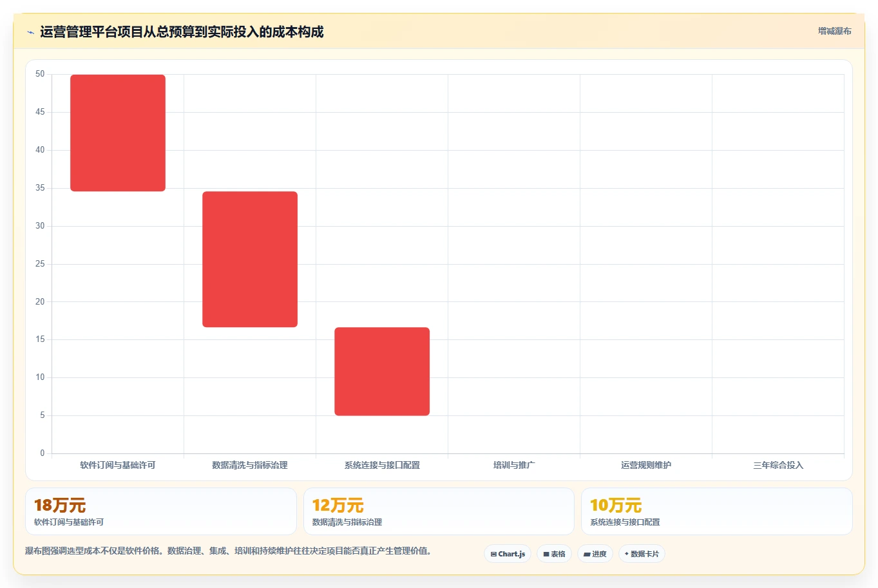Click the y-axis value 15
Image resolution: width=878 pixels, height=588 pixels.
coord(40,339)
